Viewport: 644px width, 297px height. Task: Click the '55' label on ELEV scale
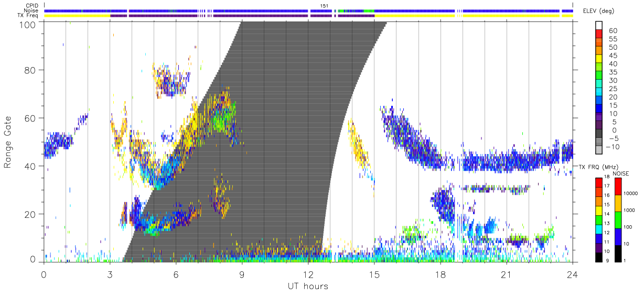click(x=612, y=39)
